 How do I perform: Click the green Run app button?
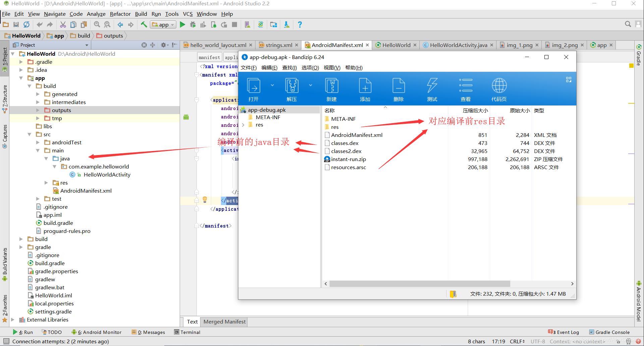click(x=182, y=24)
